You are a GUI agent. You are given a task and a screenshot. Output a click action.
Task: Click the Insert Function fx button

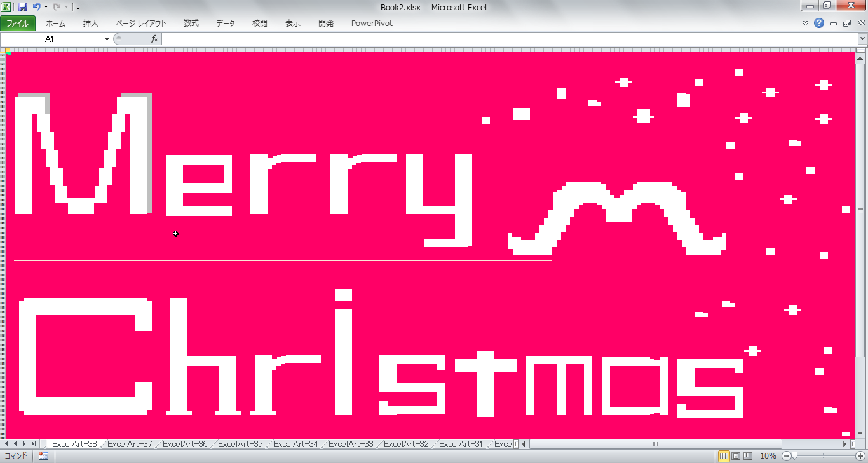[x=154, y=39]
